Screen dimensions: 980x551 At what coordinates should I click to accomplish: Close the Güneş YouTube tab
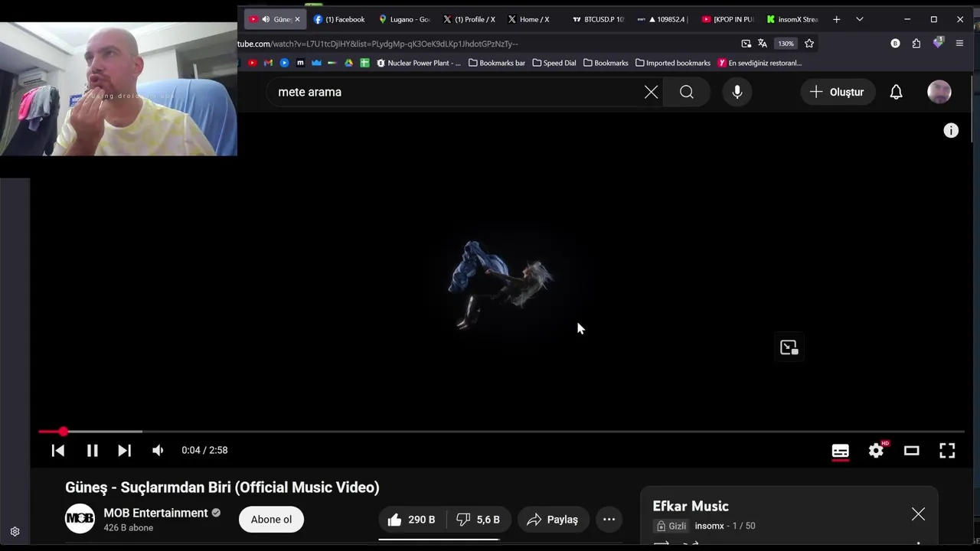coord(297,19)
